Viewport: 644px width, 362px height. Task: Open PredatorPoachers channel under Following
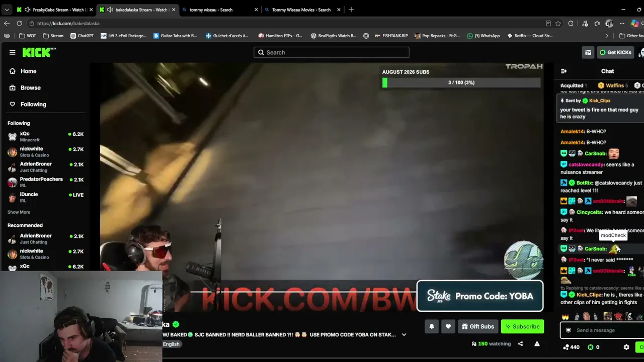(45, 182)
